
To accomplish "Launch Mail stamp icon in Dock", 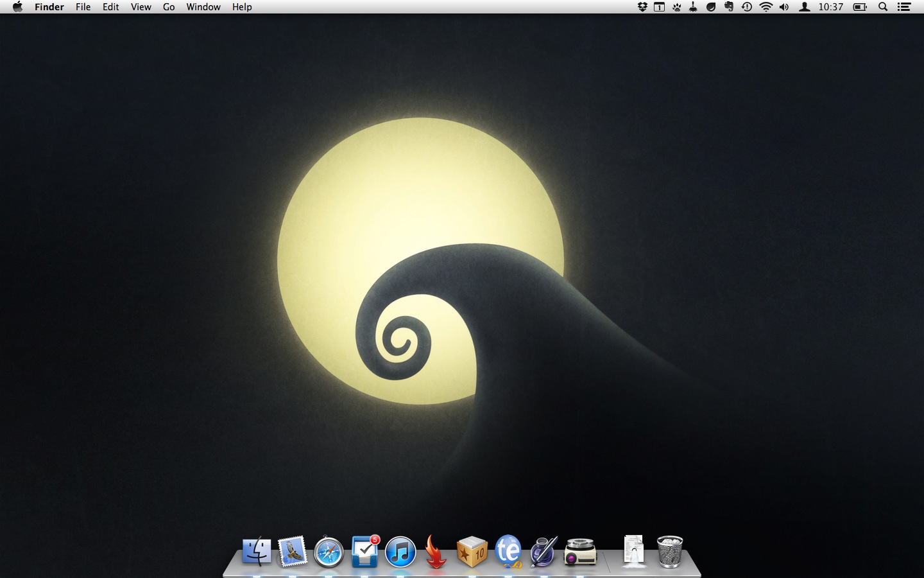I will point(293,551).
